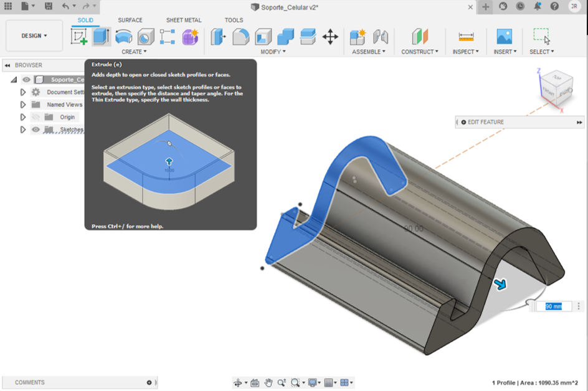This screenshot has height=391, width=588.
Task: Open the data panel grid icon
Action: click(8, 6)
